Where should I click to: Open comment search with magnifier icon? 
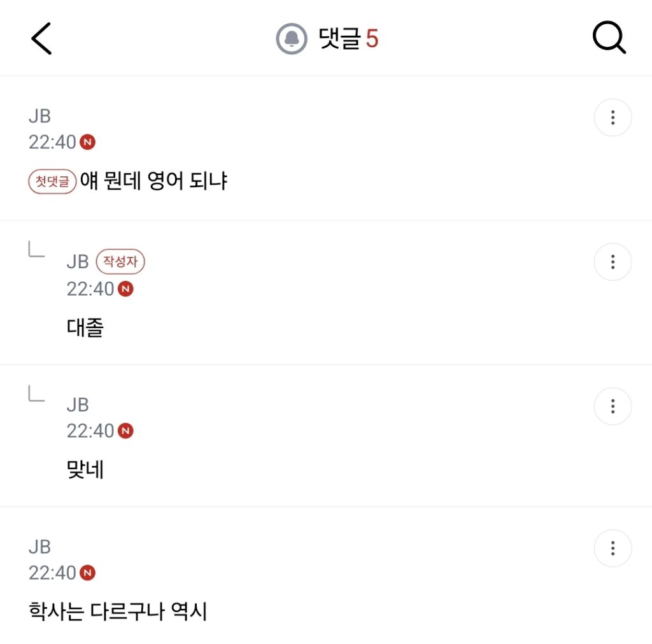609,39
